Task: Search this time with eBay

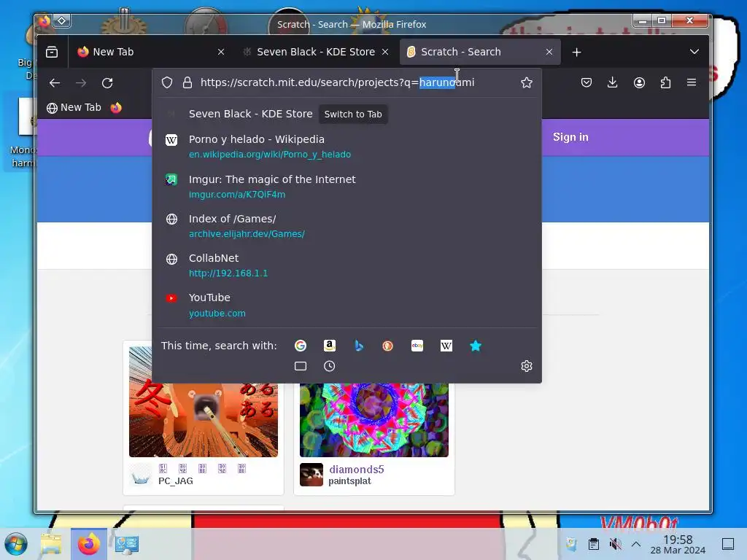Action: tap(417, 346)
